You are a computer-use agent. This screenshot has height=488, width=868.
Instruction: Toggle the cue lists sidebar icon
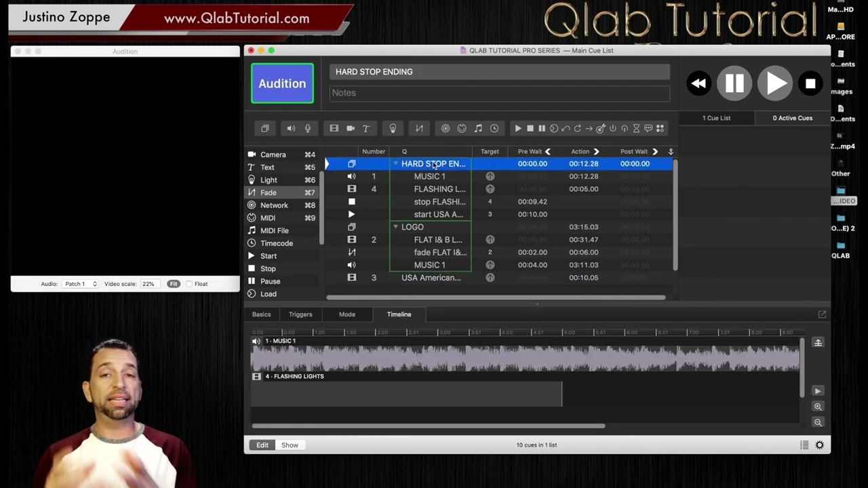tap(804, 445)
